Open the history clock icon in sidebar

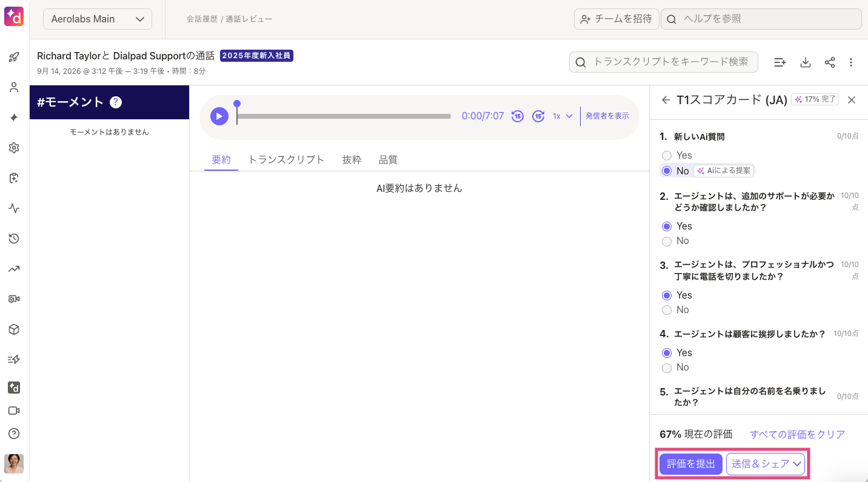coord(14,239)
